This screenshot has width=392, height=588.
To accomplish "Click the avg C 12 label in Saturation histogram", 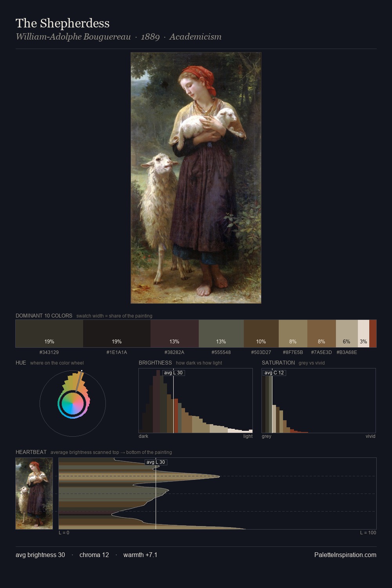I will [274, 373].
